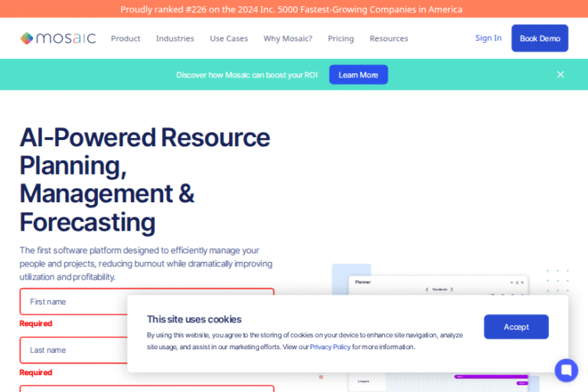This screenshot has width=588, height=392.
Task: Click previous arrow in Planner preview
Action: (x=426, y=289)
